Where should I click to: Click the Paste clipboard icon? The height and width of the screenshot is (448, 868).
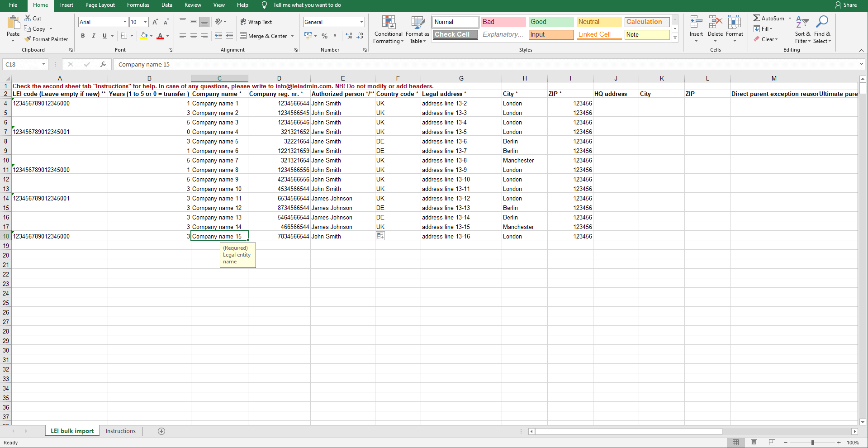click(14, 22)
